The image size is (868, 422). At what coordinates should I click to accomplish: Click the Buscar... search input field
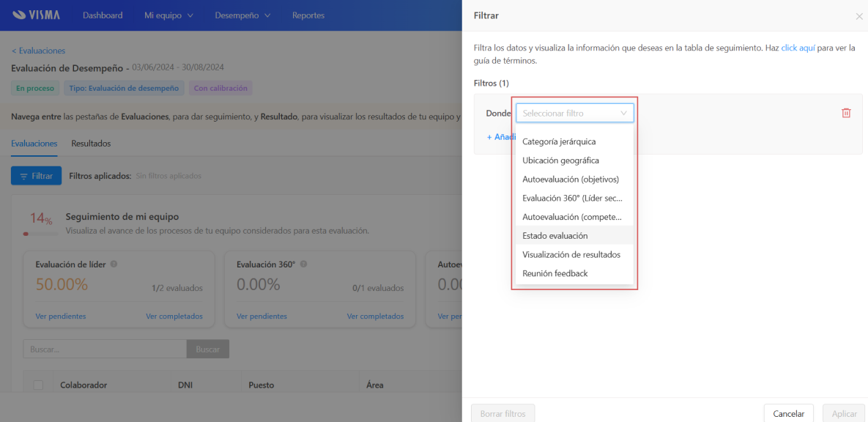coord(105,349)
